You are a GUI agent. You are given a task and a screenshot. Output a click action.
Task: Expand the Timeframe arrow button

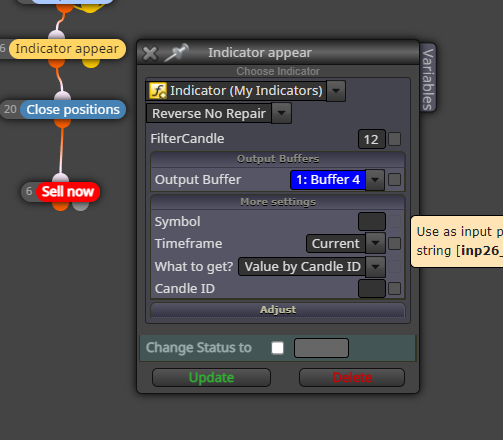point(376,243)
